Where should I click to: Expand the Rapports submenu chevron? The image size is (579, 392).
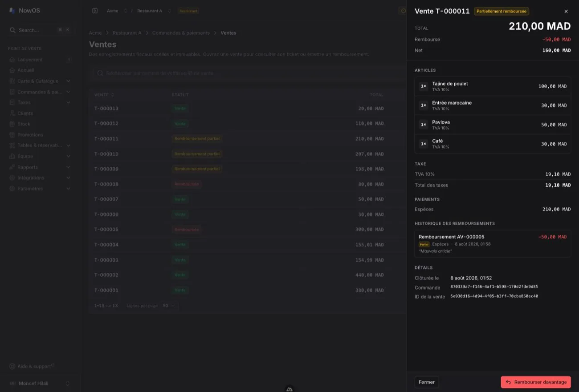[68, 167]
